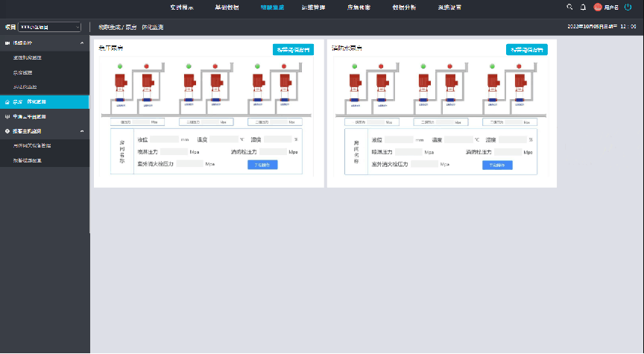The height and width of the screenshot is (354, 644).
Task: Click first red status light in 稳压泵房
Action: coord(146,66)
